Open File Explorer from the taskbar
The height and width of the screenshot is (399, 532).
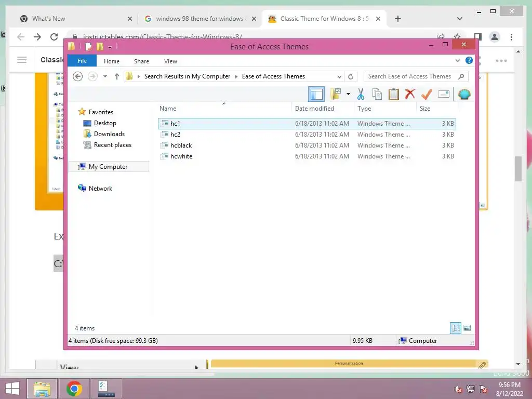pos(42,389)
